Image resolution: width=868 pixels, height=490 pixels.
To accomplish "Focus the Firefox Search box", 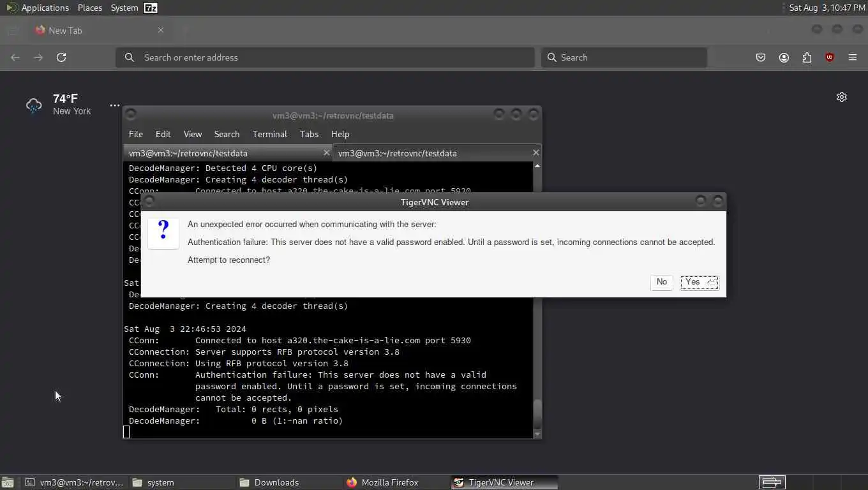I will pyautogui.click(x=624, y=57).
